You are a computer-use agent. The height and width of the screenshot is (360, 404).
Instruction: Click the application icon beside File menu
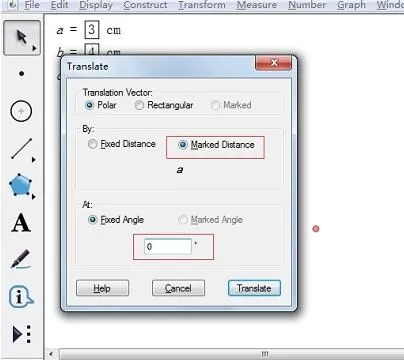tap(12, 5)
